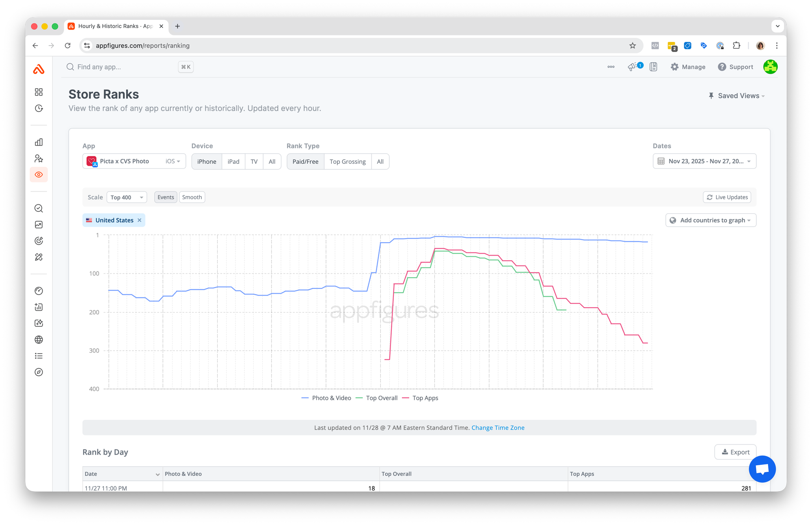Open the compass icon in sidebar
The height and width of the screenshot is (525, 812).
point(39,372)
